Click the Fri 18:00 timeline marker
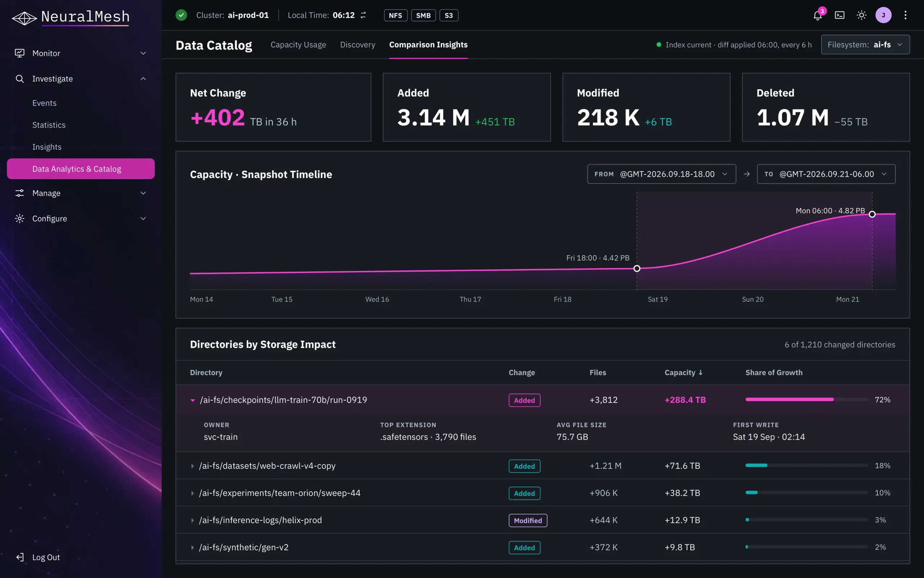The width and height of the screenshot is (924, 578). (x=636, y=268)
